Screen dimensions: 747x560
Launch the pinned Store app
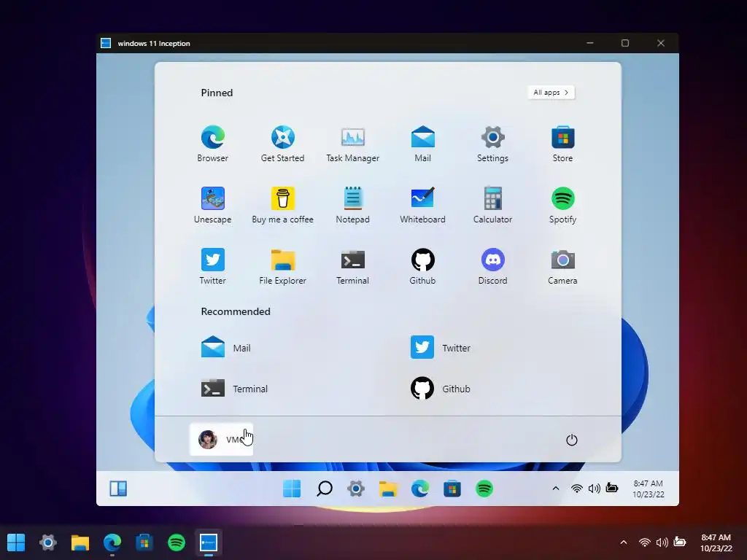coord(562,144)
